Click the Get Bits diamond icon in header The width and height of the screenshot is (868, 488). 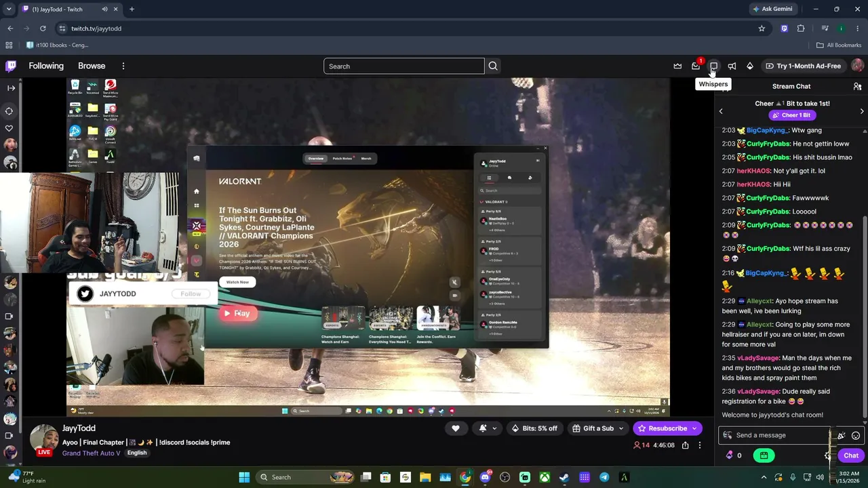750,66
